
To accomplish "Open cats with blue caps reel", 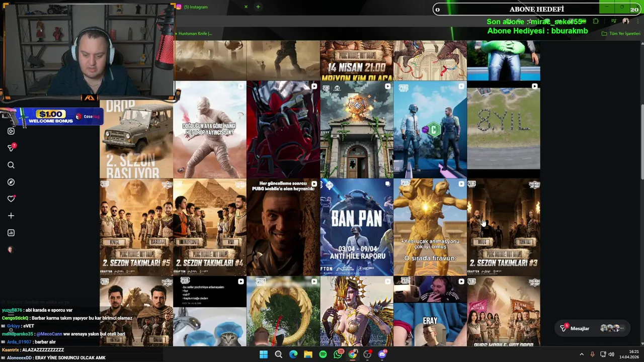I will (210, 311).
